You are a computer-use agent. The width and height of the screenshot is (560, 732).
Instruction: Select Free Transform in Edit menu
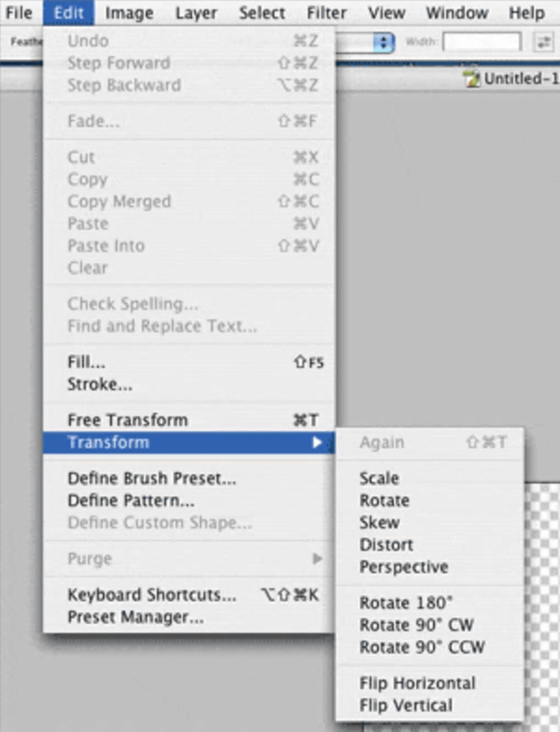(x=127, y=420)
